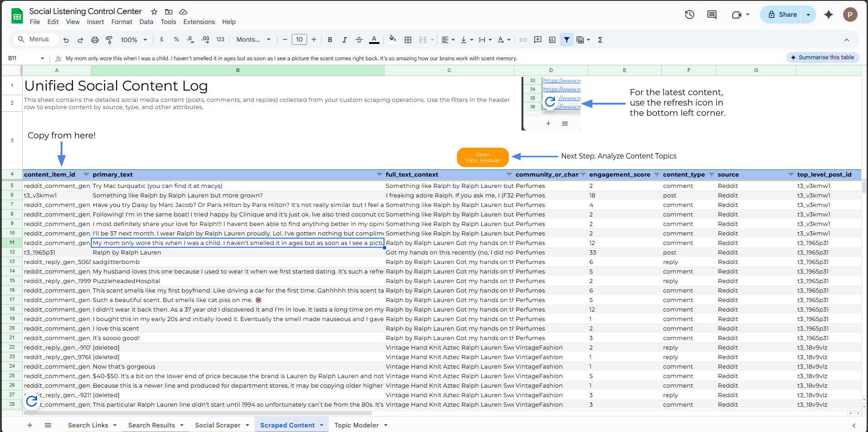Insert link using chain icon
The image size is (868, 432).
(x=523, y=40)
